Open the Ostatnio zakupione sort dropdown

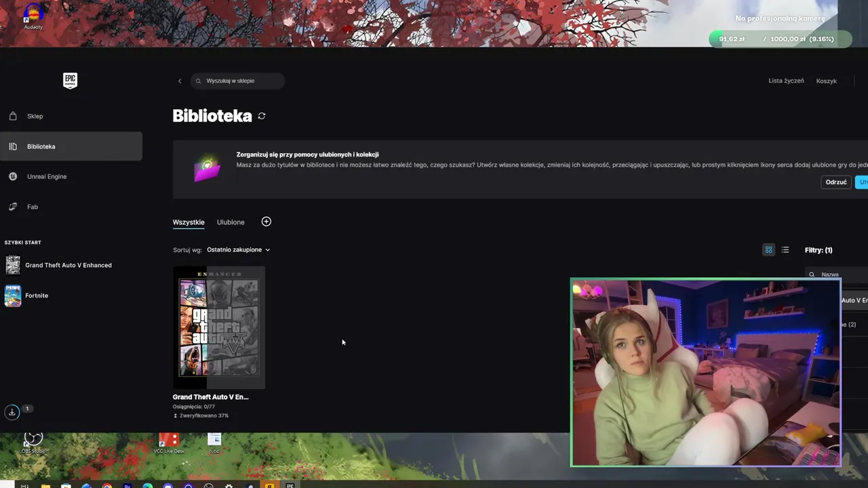tap(238, 249)
